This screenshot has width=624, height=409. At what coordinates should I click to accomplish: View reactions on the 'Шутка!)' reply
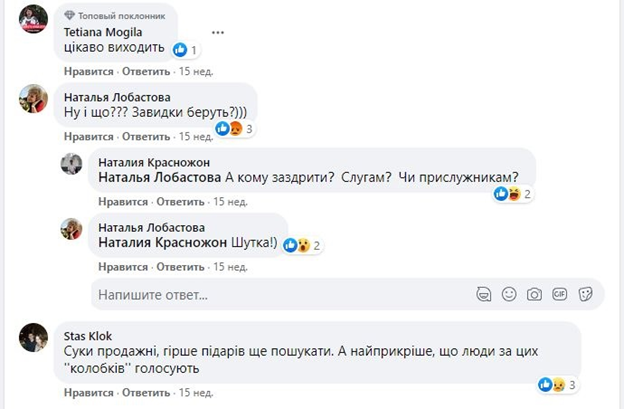(x=298, y=245)
